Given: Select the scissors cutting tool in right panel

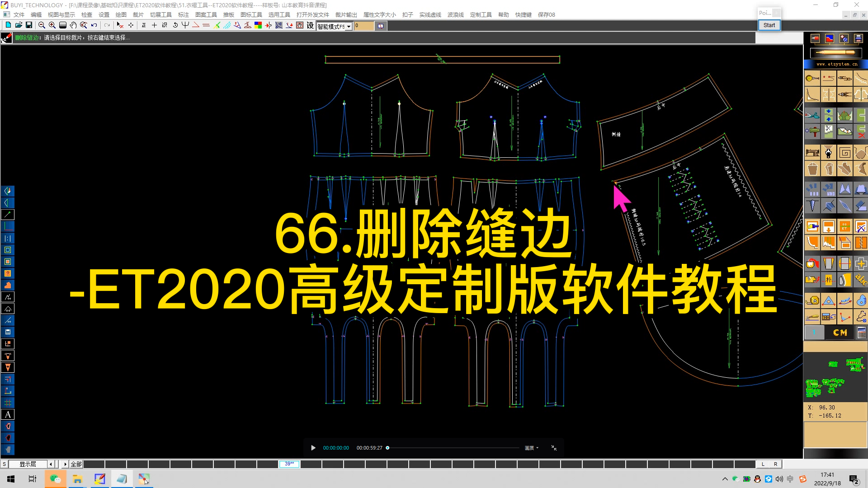Looking at the screenshot, I should click(812, 116).
